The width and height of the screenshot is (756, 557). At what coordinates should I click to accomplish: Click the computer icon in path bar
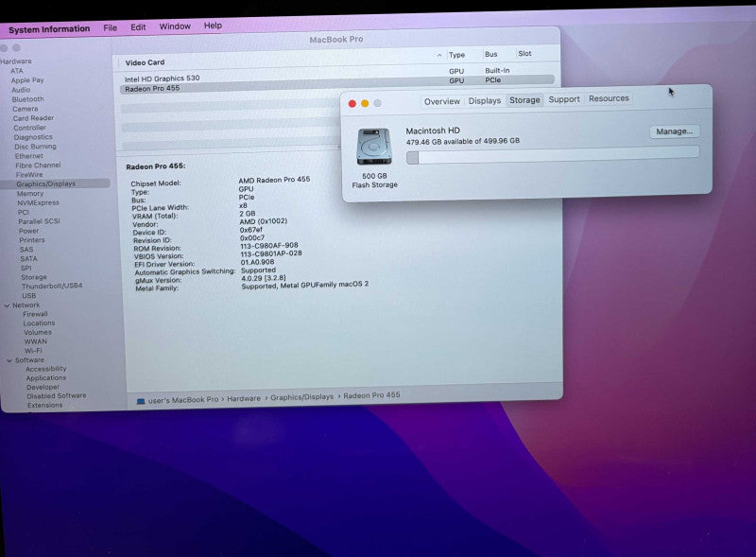coord(141,401)
